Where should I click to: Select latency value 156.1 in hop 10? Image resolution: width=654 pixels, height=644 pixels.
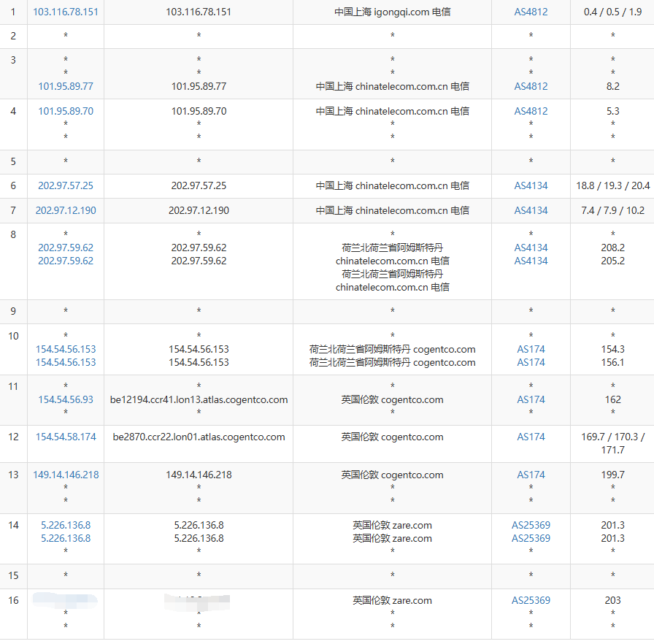pos(612,362)
